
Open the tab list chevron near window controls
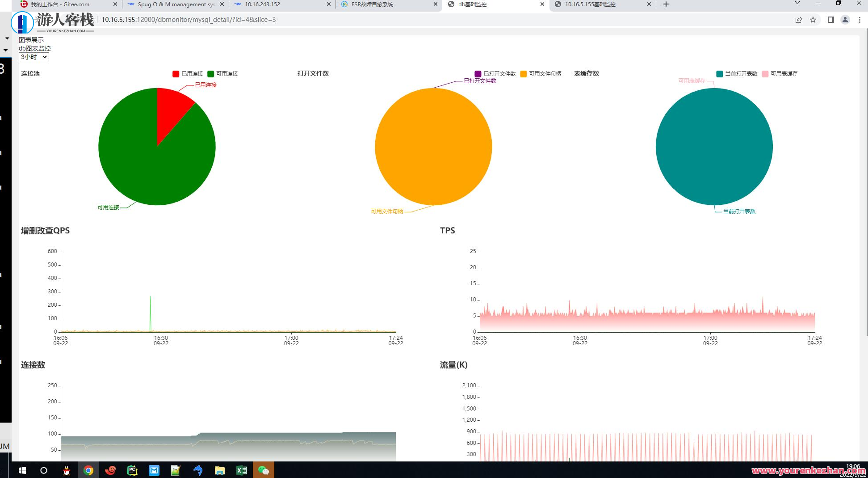(x=797, y=4)
